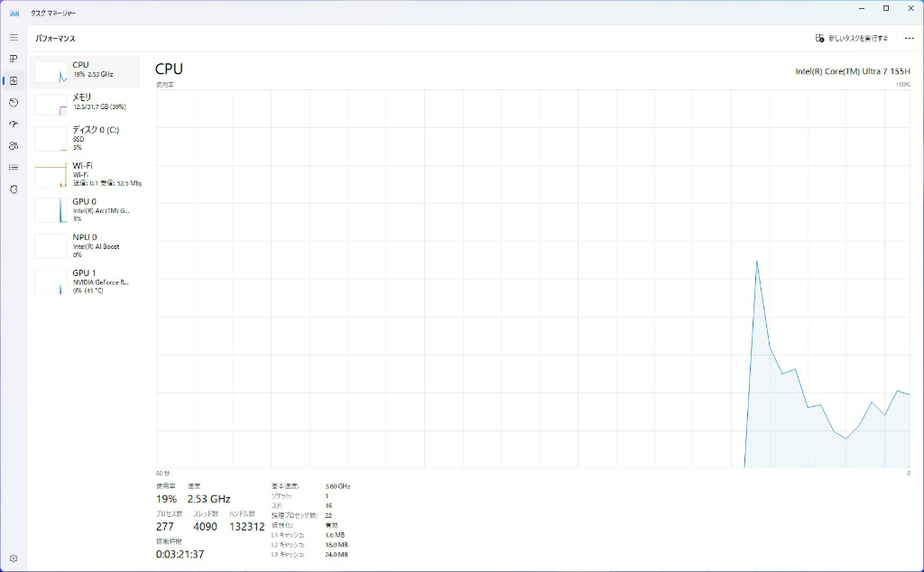Click the Intel(R) Core(TM) Ultra 7 155H label
Screen dimensions: 924x572
click(x=853, y=71)
